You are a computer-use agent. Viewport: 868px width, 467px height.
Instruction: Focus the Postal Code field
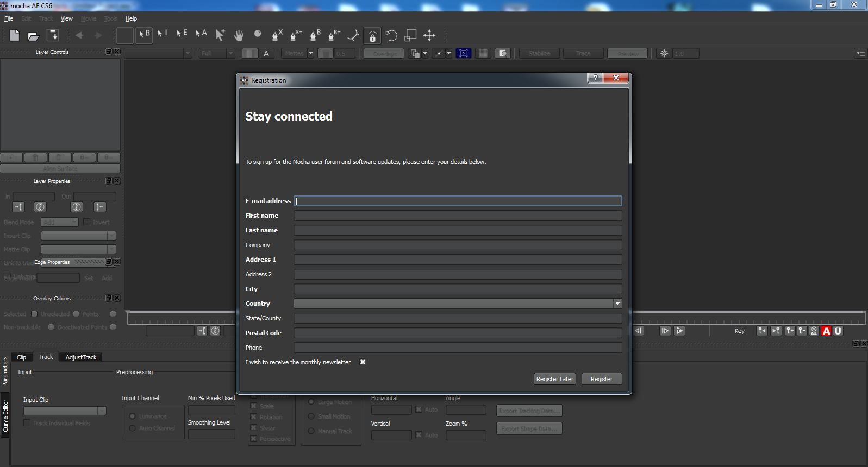click(x=458, y=333)
